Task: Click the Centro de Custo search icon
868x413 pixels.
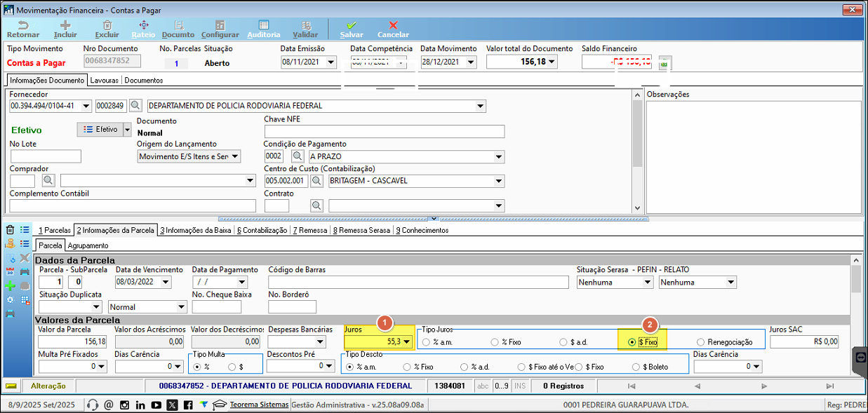Action: (x=317, y=181)
